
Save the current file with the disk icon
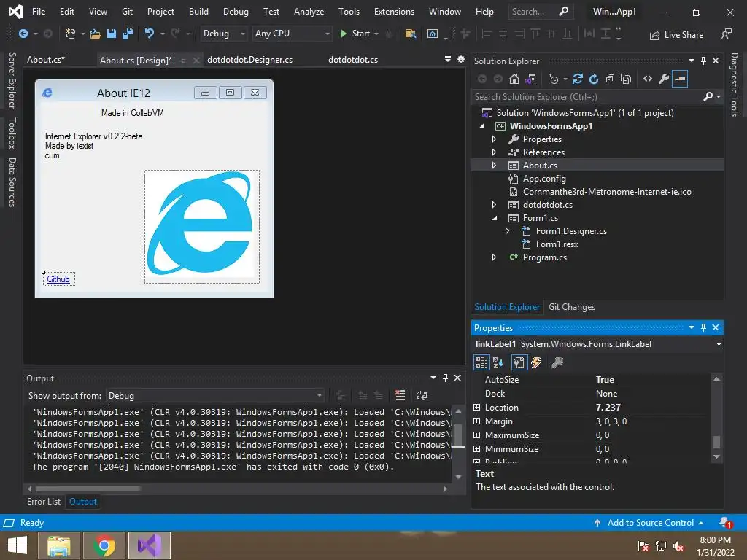pos(112,34)
